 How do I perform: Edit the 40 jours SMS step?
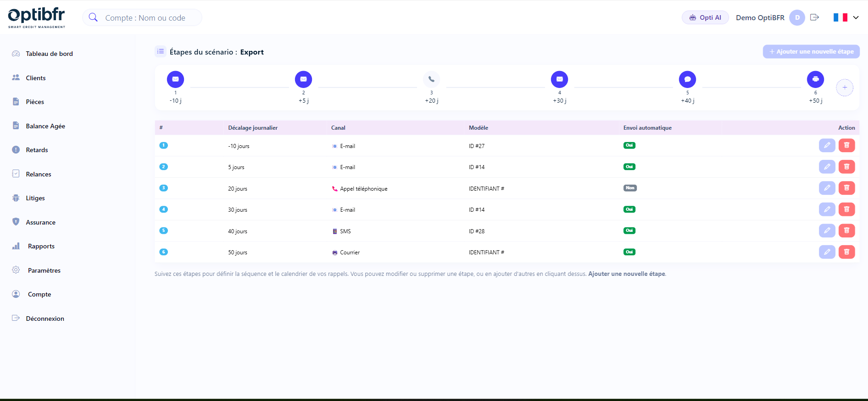pos(827,231)
